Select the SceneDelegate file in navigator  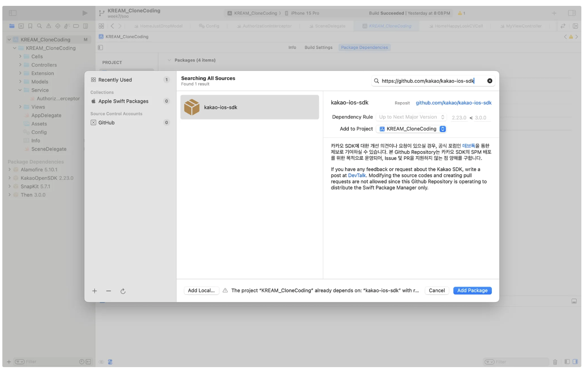click(x=48, y=149)
